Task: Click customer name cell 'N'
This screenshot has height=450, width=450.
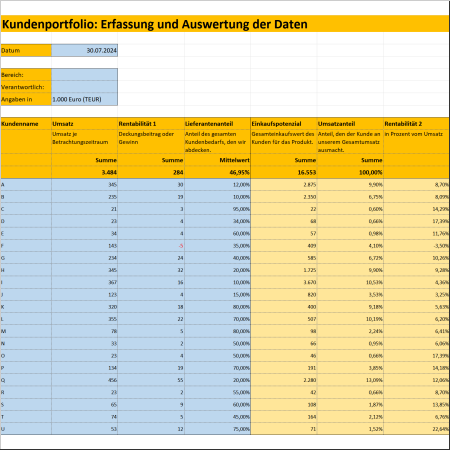Action: pyautogui.click(x=26, y=344)
